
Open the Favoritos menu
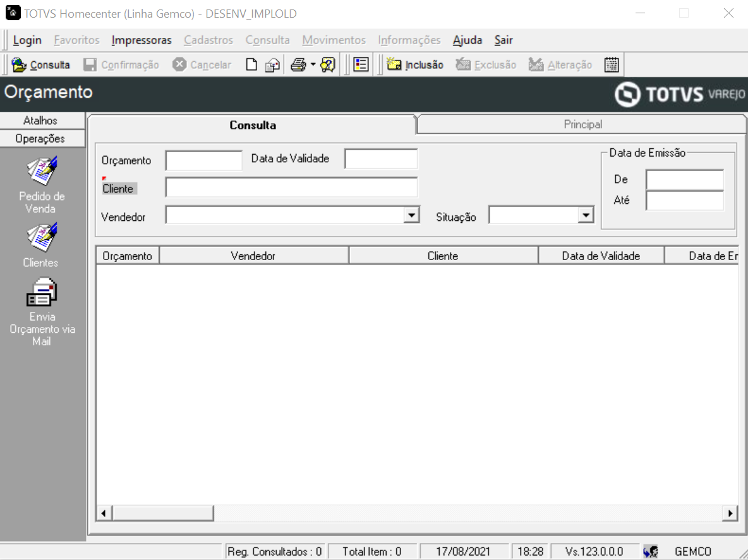(76, 40)
